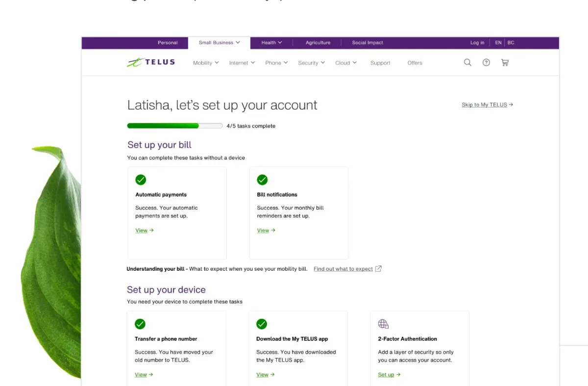The height and width of the screenshot is (386, 588).
Task: Select the Social Impact tab
Action: pos(367,43)
